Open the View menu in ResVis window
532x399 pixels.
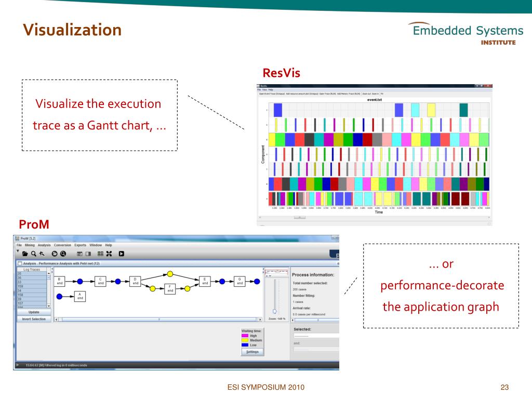pyautogui.click(x=264, y=90)
